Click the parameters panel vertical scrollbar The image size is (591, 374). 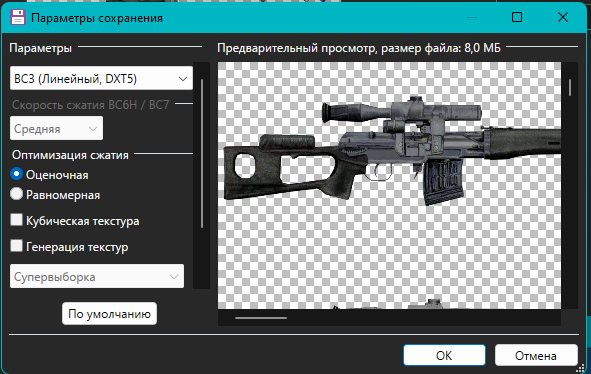pyautogui.click(x=202, y=153)
